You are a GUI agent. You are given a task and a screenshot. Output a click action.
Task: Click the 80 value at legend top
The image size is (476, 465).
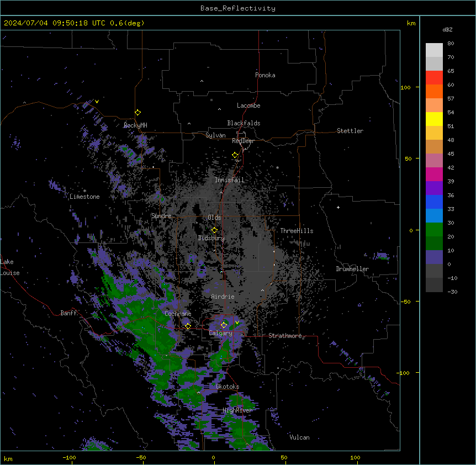[451, 44]
